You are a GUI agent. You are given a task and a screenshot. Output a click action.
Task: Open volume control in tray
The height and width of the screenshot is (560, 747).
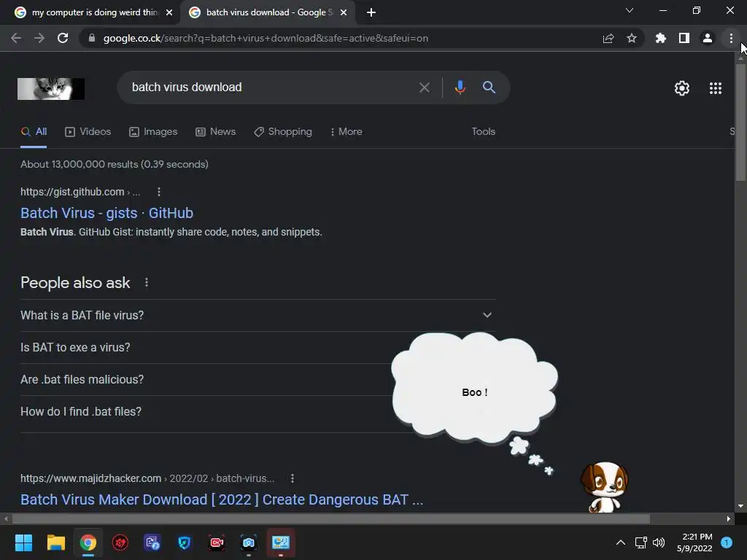[x=659, y=542]
